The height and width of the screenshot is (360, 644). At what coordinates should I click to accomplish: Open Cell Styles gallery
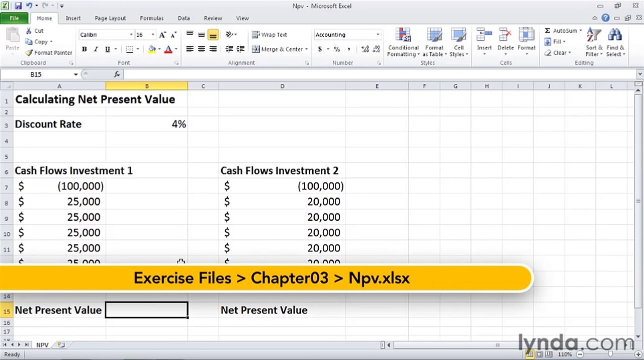pyautogui.click(x=459, y=42)
